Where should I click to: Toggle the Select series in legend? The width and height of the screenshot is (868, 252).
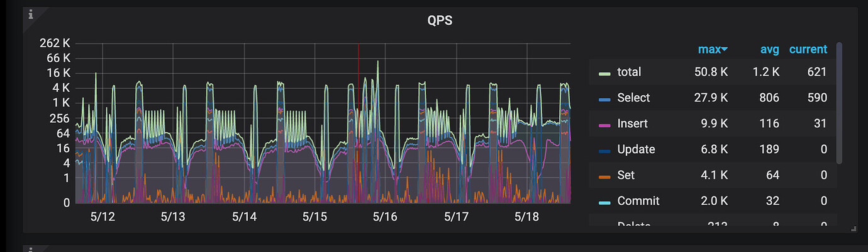(633, 98)
